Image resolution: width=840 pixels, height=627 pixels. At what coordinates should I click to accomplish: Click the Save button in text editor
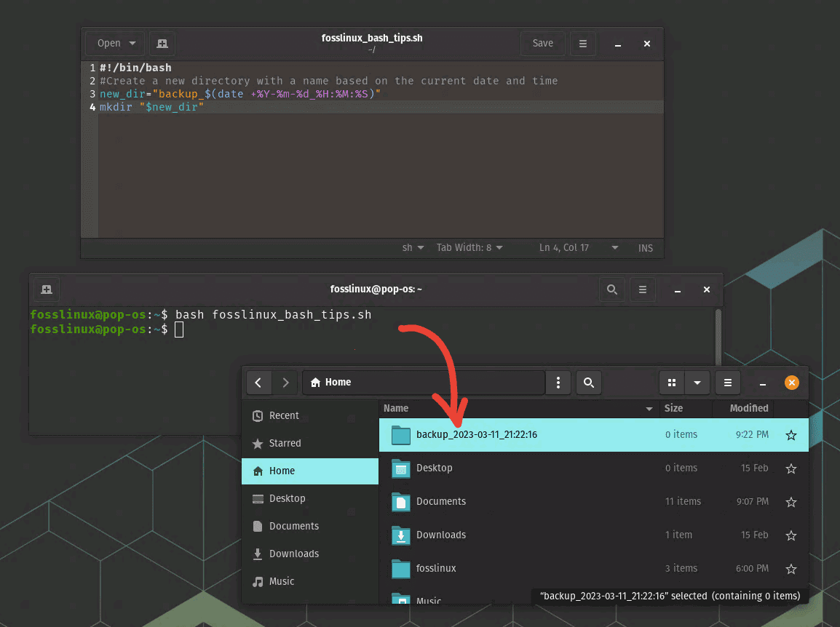point(542,44)
